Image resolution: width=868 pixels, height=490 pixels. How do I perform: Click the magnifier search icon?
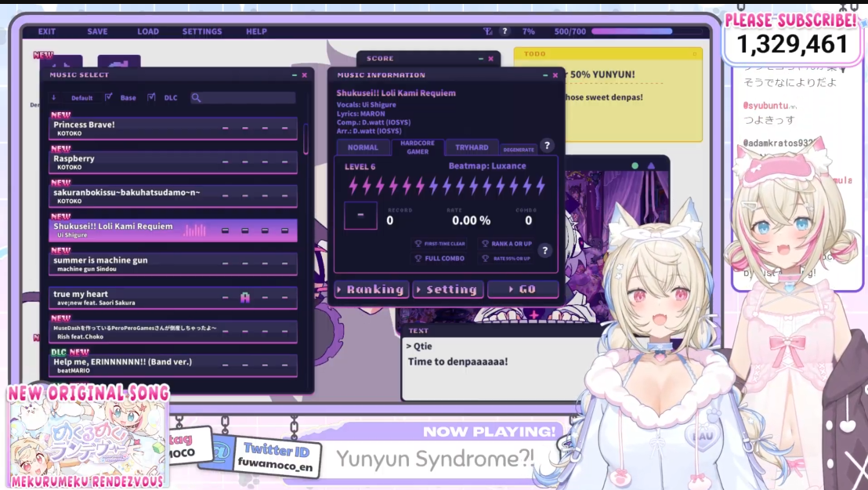click(196, 97)
